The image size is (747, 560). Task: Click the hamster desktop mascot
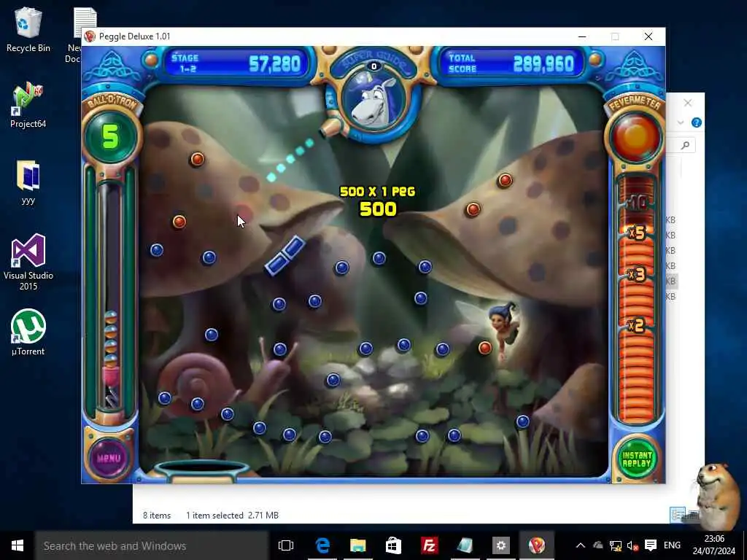tap(716, 497)
